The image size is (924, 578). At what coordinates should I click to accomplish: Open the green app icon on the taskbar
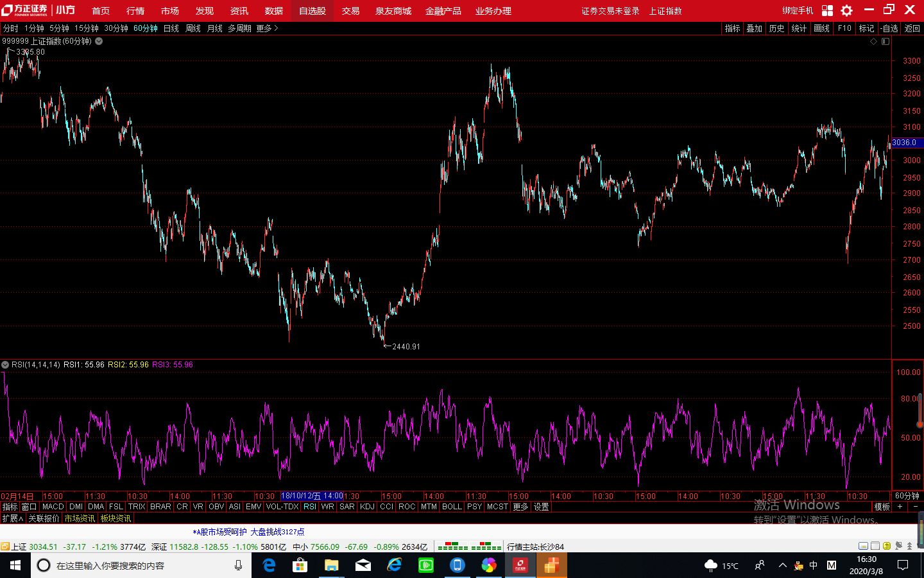click(x=425, y=565)
